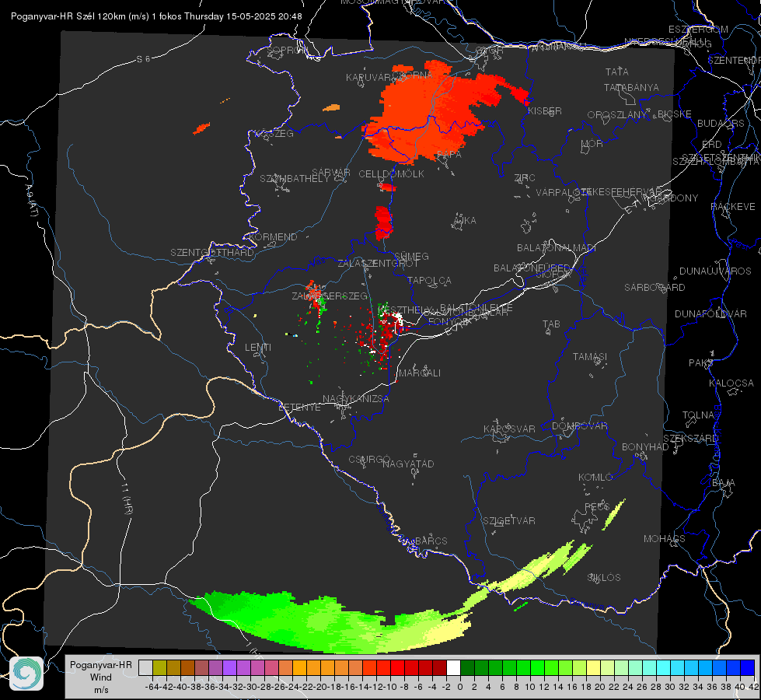Click the DUNAÚJVÁROS city label
Viewport: 761px width, 700px height.
[x=715, y=271]
